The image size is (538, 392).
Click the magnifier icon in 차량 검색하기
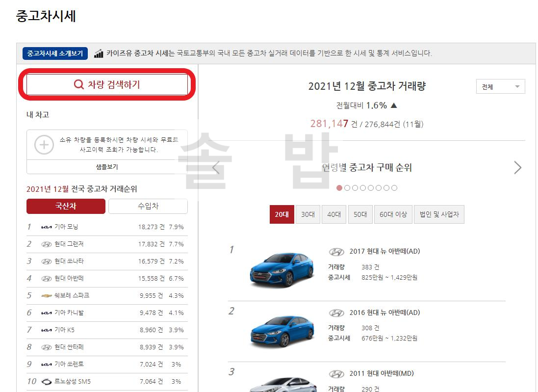point(79,84)
